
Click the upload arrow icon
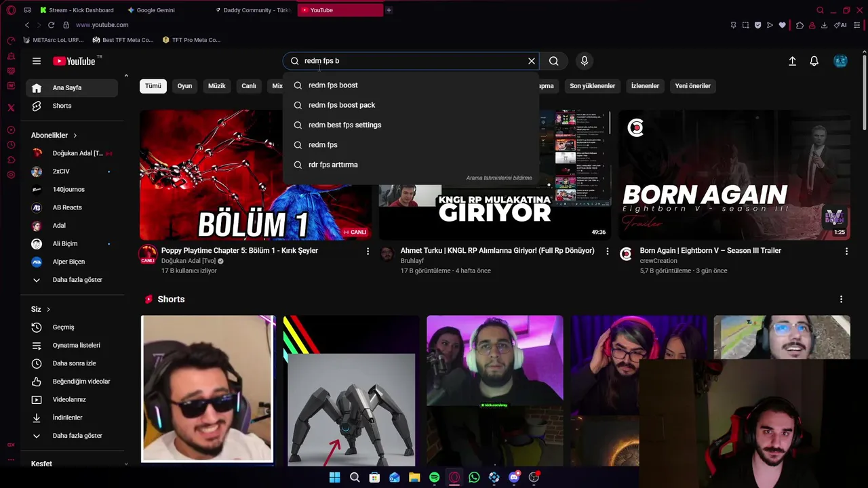coord(792,61)
